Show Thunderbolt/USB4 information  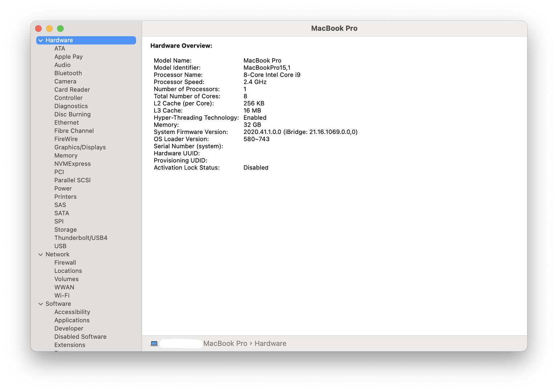(81, 238)
